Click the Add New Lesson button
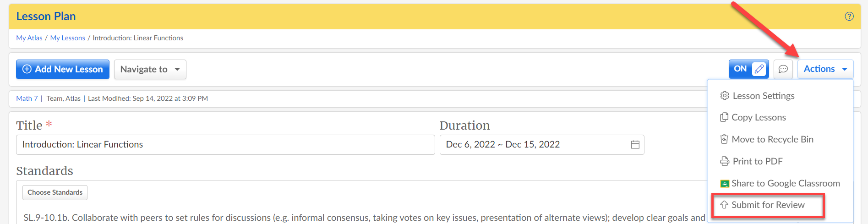 (x=63, y=69)
